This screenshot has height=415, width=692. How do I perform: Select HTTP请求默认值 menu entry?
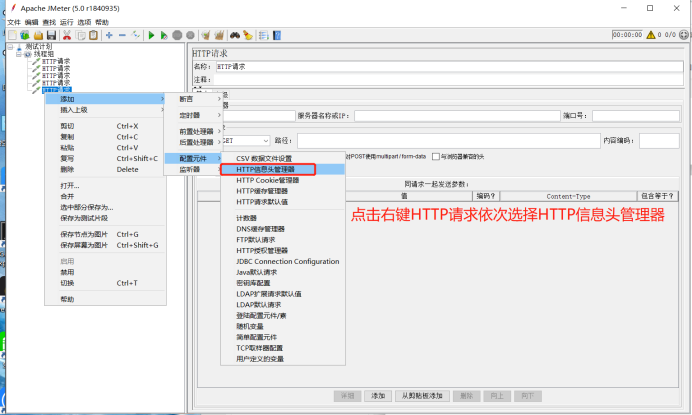(x=282, y=202)
